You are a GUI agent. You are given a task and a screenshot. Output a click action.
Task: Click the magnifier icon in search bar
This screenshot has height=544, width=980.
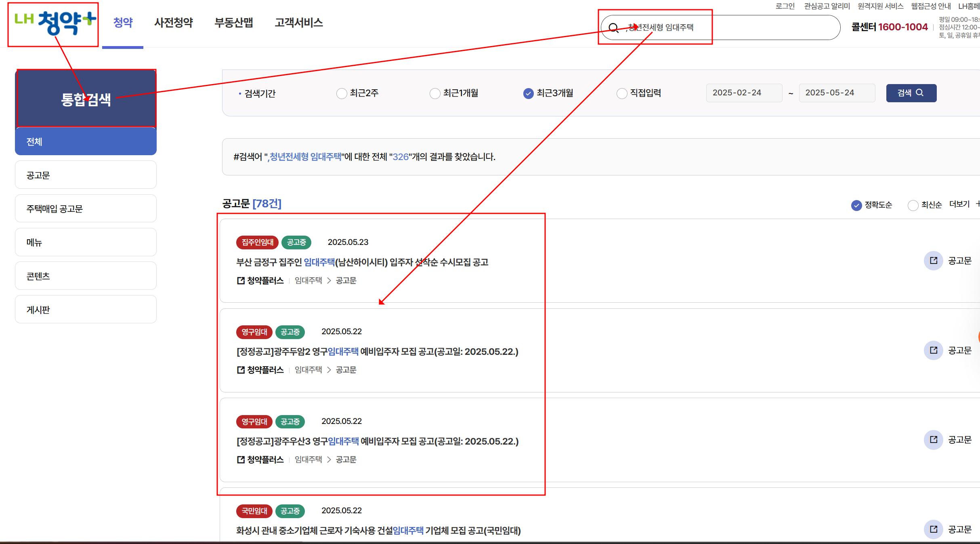pyautogui.click(x=613, y=27)
